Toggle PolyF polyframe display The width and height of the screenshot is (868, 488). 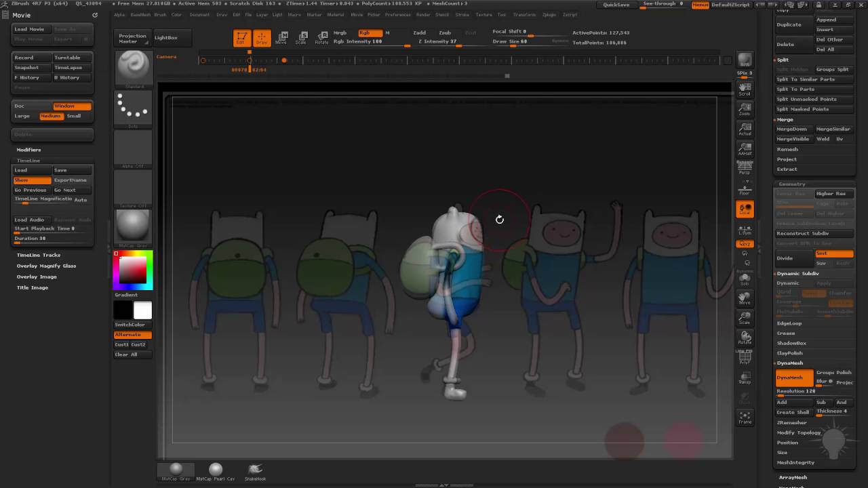pyautogui.click(x=745, y=358)
